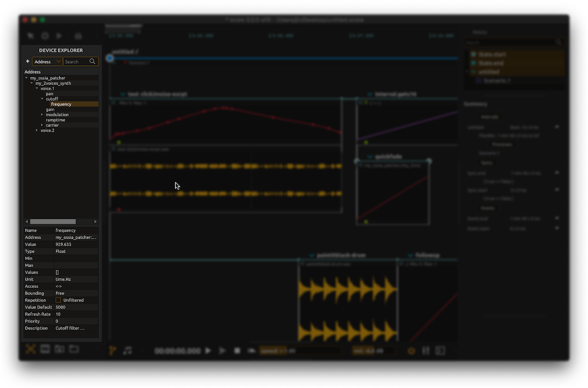Image resolution: width=588 pixels, height=388 pixels.
Task: Click the orange branch icon in bottom bar
Action: [x=112, y=351]
